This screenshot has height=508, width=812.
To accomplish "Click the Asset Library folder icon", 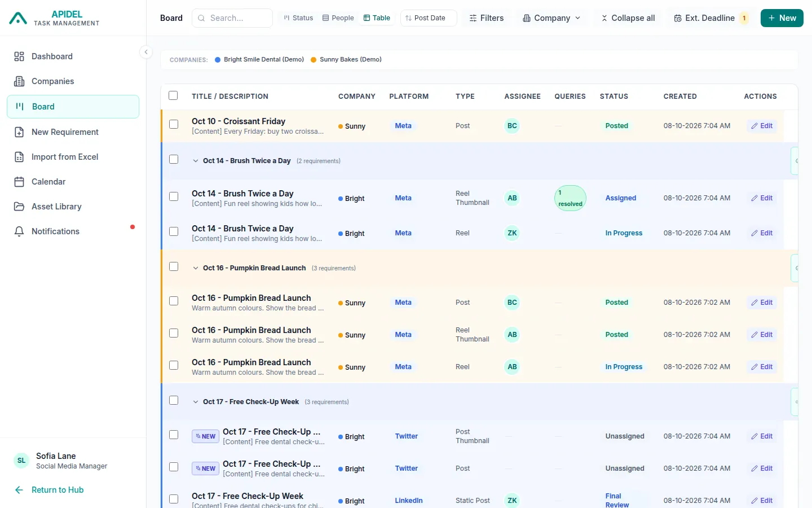I will pos(19,207).
